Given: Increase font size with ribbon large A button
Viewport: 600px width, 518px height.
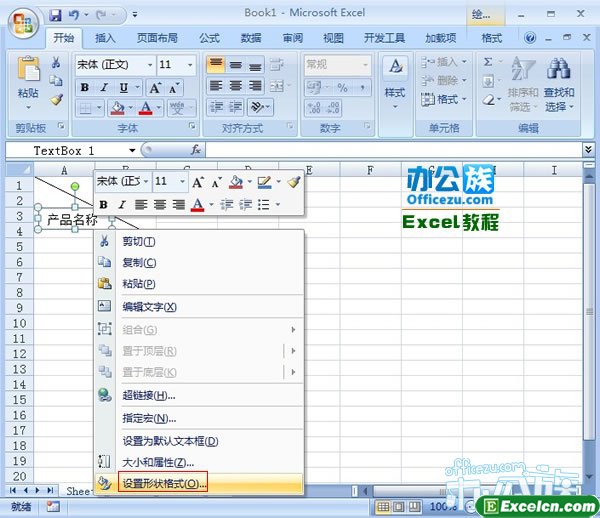Looking at the screenshot, I should [x=155, y=88].
